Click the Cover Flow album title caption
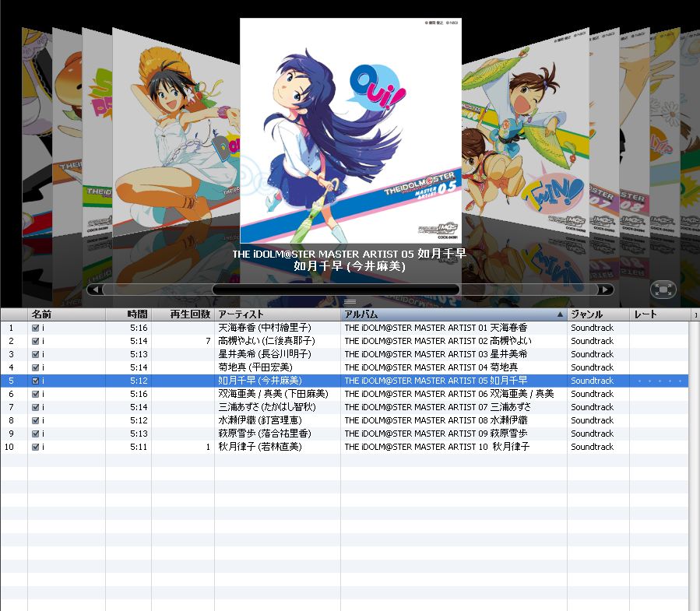Viewport: 700px width, 611px height. pyautogui.click(x=350, y=254)
